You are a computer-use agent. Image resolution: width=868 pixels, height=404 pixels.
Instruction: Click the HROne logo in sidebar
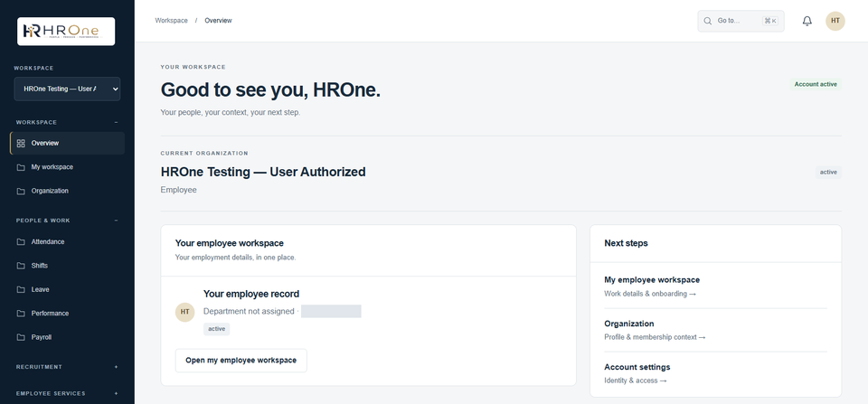[x=66, y=31]
